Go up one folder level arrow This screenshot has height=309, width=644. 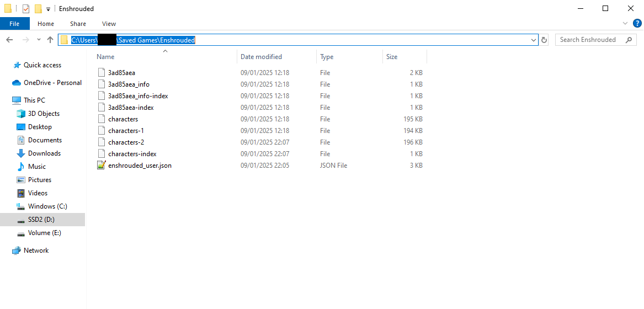(x=50, y=40)
